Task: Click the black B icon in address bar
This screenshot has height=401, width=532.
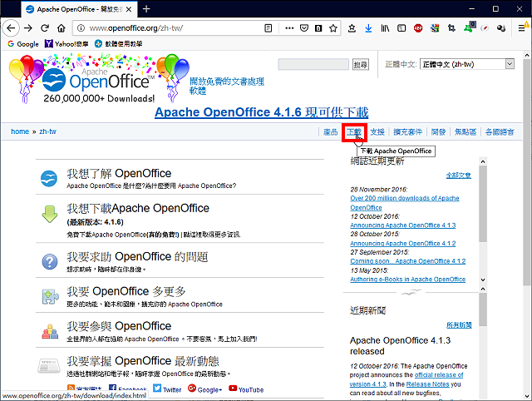Action: (x=318, y=28)
